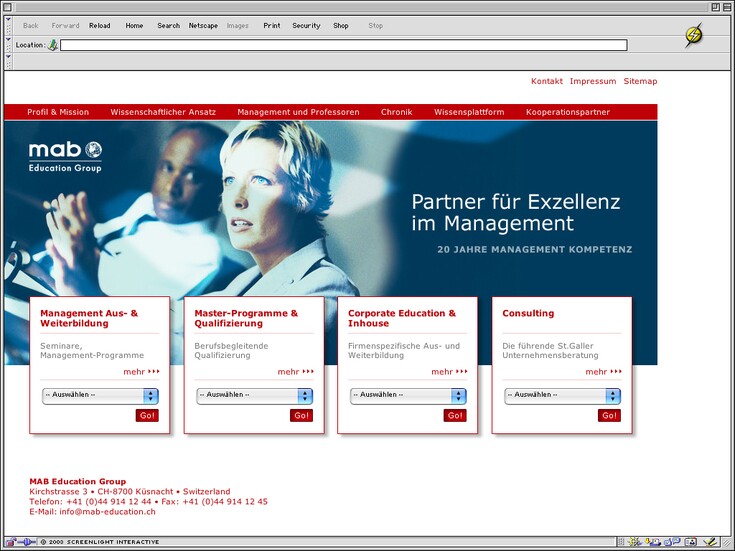This screenshot has height=551, width=735.
Task: Open the Kooperationspartner menu item
Action: (568, 112)
